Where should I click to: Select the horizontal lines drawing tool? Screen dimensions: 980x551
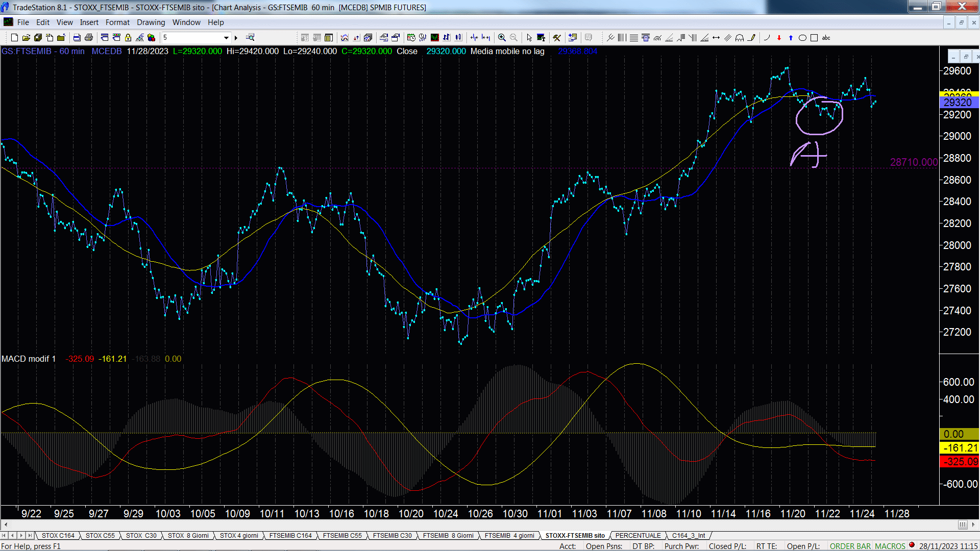[x=634, y=38]
